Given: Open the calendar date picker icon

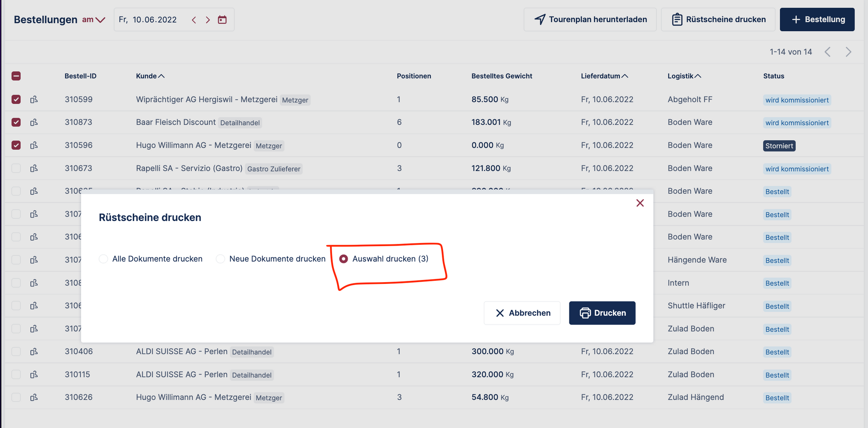Looking at the screenshot, I should 222,20.
